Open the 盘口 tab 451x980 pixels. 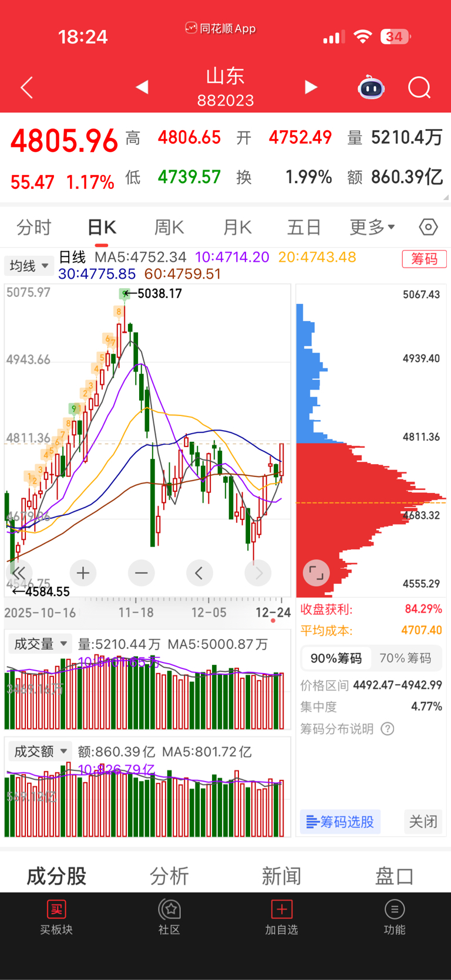click(394, 876)
